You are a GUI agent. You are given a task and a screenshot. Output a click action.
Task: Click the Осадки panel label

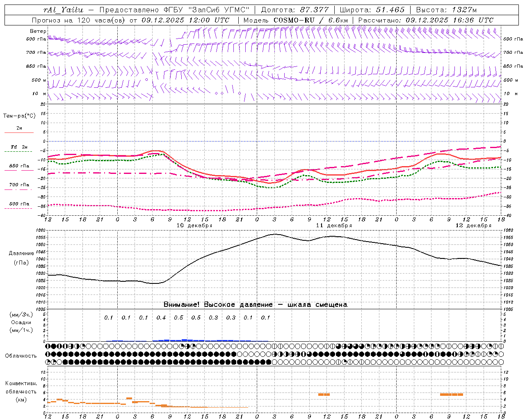21,322
